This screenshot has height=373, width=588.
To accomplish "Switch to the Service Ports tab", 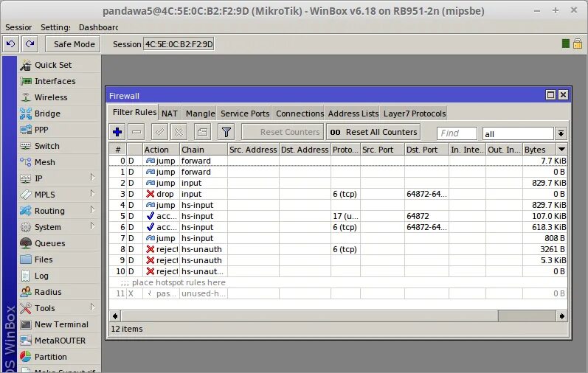I will click(245, 114).
